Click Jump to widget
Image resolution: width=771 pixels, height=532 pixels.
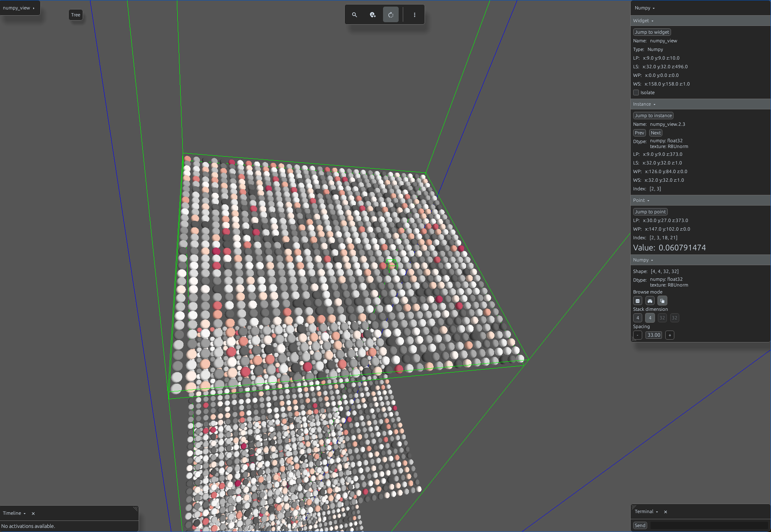(x=652, y=32)
